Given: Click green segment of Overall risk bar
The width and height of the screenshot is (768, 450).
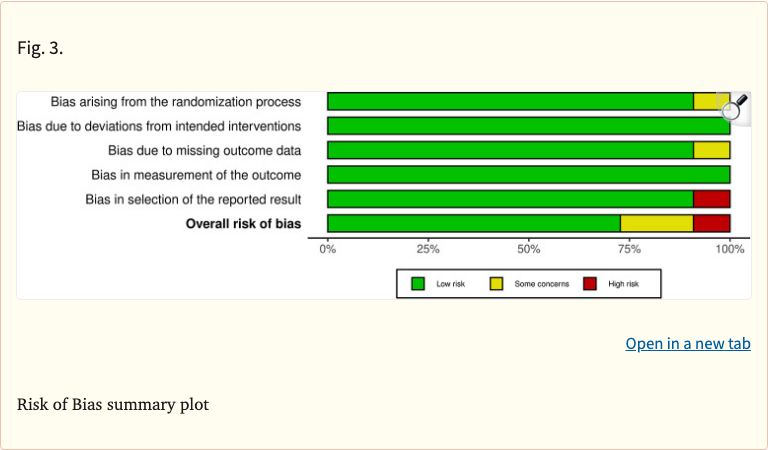Looking at the screenshot, I should tap(473, 223).
